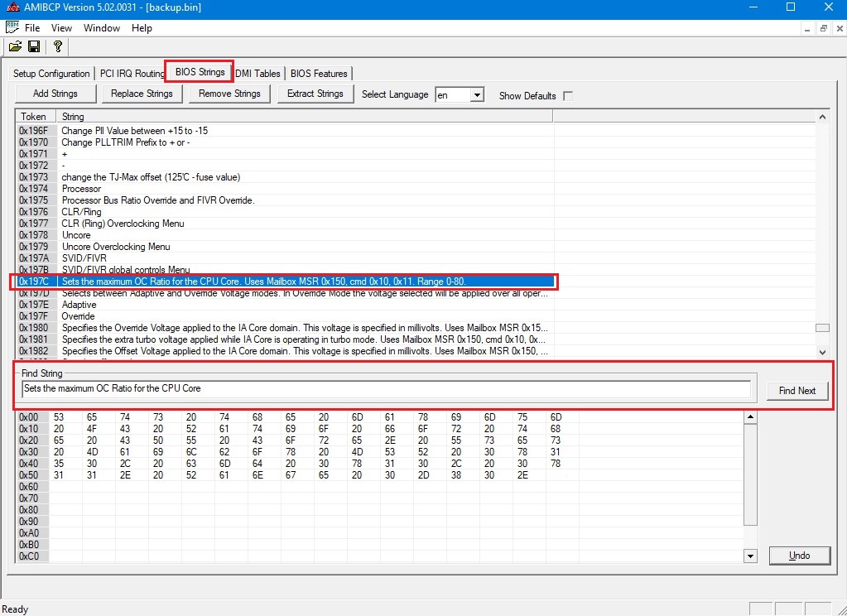
Task: Select row 0x197C Sets the maximum OC Ratio
Action: [285, 282]
